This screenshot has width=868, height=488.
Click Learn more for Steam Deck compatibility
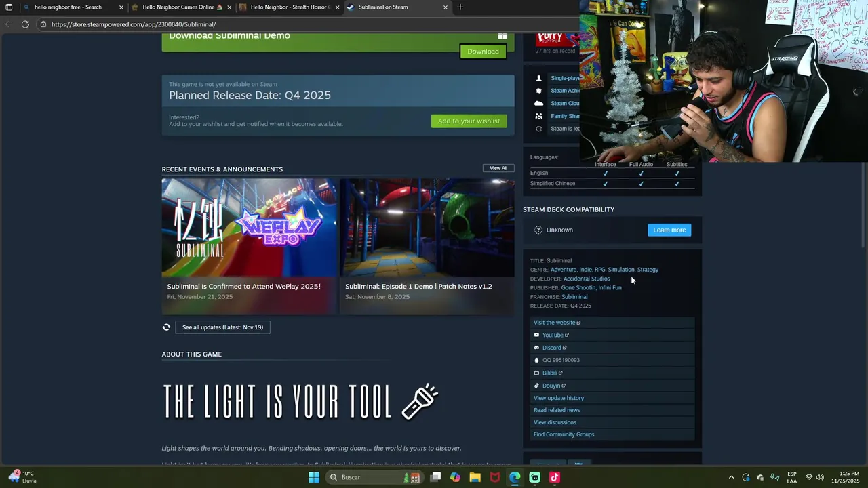[669, 230]
